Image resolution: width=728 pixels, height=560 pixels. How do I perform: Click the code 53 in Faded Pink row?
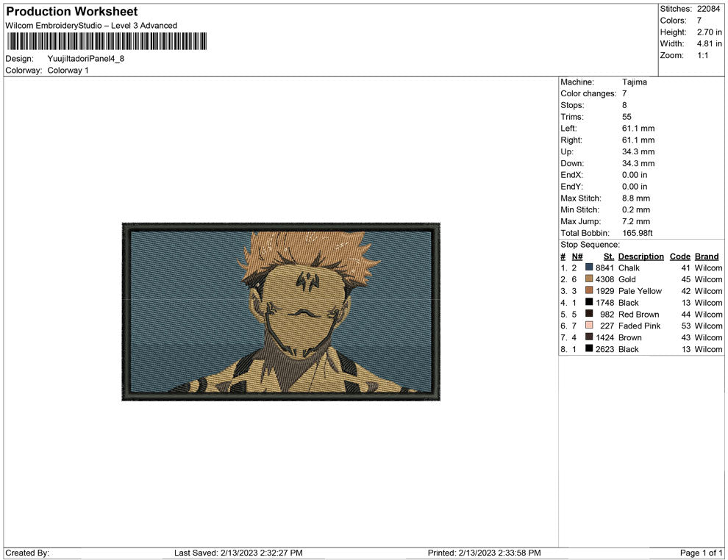[x=686, y=326]
